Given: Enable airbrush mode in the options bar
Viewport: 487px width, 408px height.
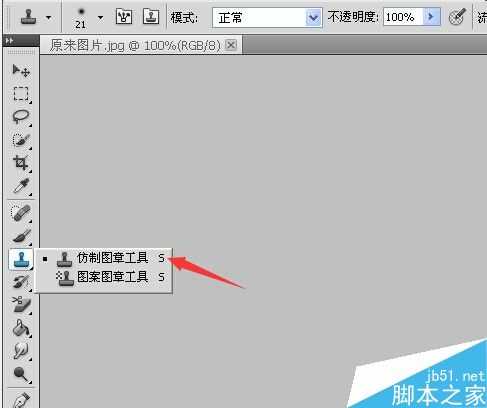Looking at the screenshot, I should point(456,17).
